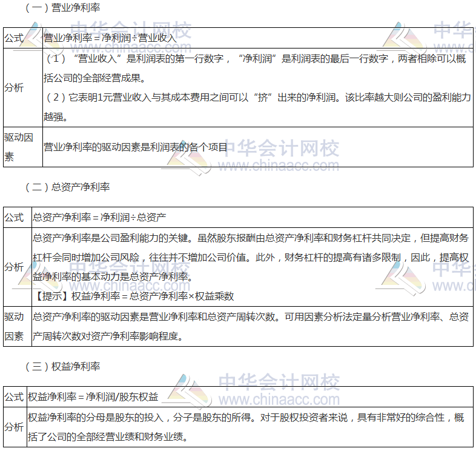Click the 驱动因素 label in the 总资产净利率 table
The width and height of the screenshot is (476, 451).
click(14, 326)
